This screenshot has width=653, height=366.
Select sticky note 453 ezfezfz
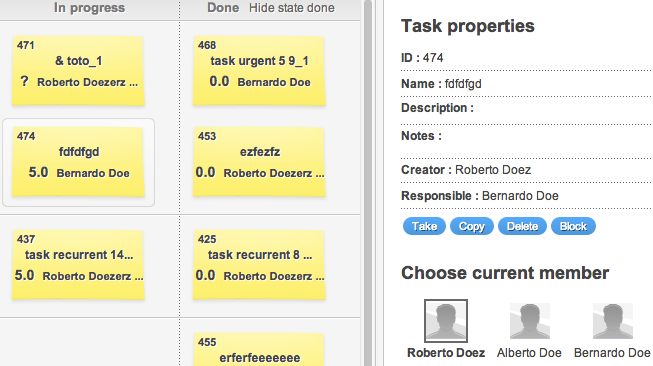[259, 162]
